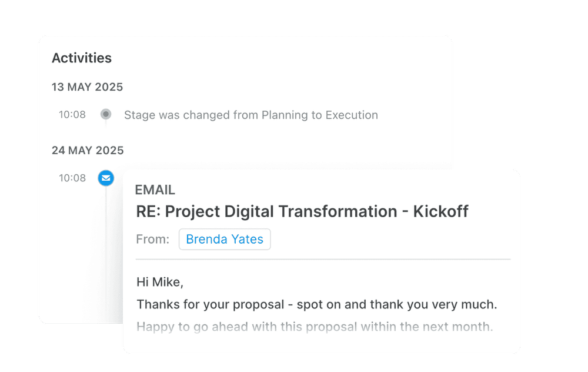This screenshot has width=588, height=372.
Task: Open the Brenda Yates sender link
Action: click(225, 240)
